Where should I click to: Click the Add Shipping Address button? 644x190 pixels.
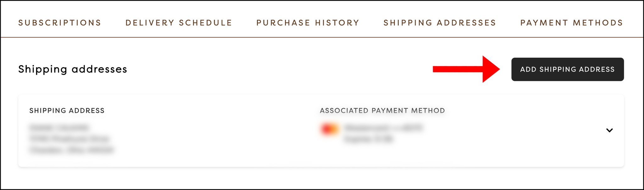tap(568, 69)
